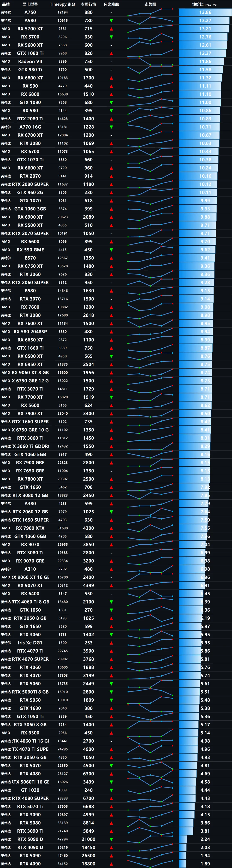Click the red up arrow for RTX 4080 SUPER

click(111, 798)
